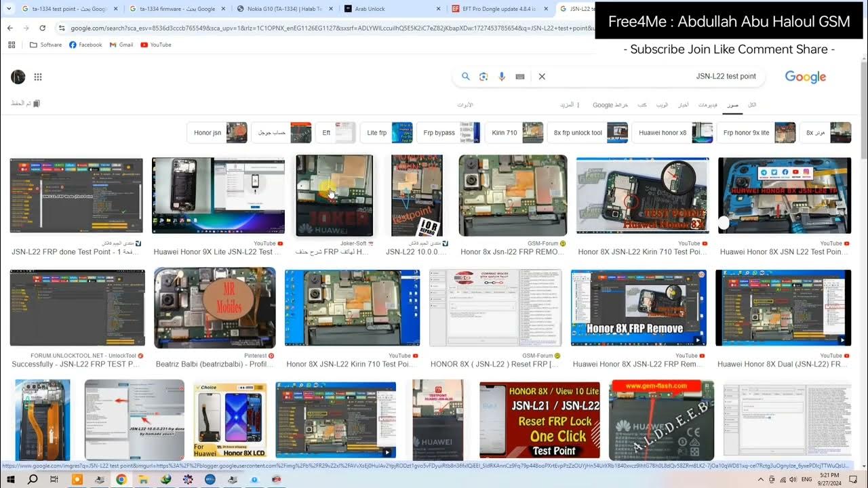Viewport: 868px width, 488px height.
Task: Open the Joker-Soft FRP image result
Action: [x=334, y=196]
